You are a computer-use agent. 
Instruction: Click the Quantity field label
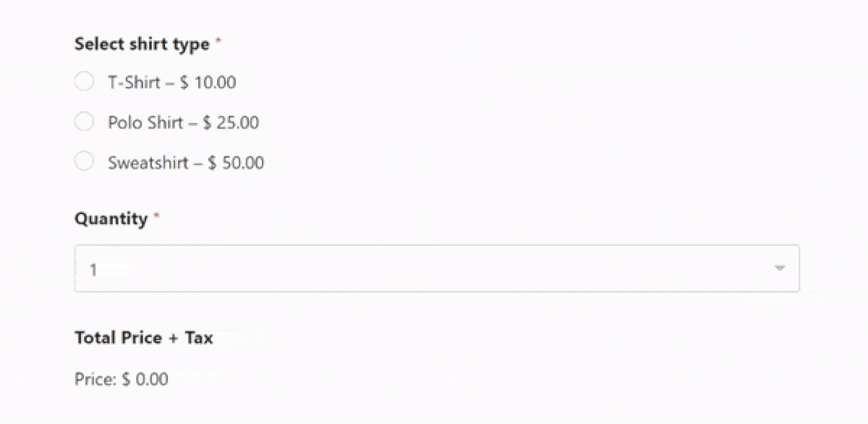click(x=110, y=219)
